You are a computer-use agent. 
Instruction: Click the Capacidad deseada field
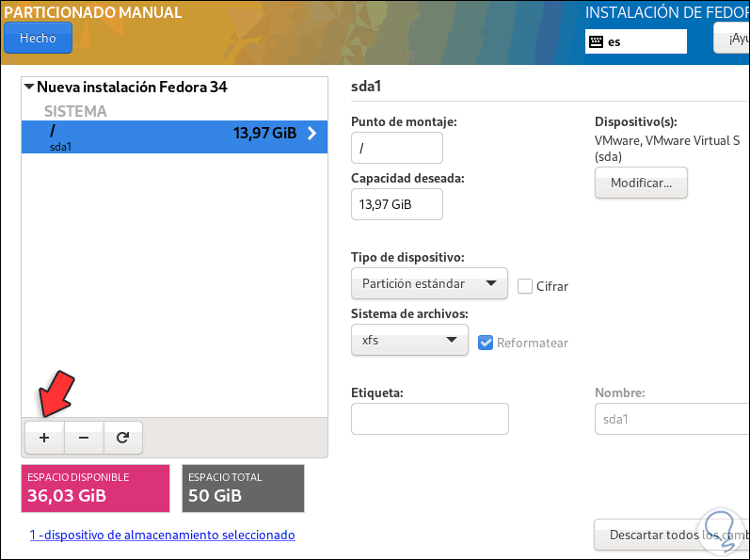396,204
